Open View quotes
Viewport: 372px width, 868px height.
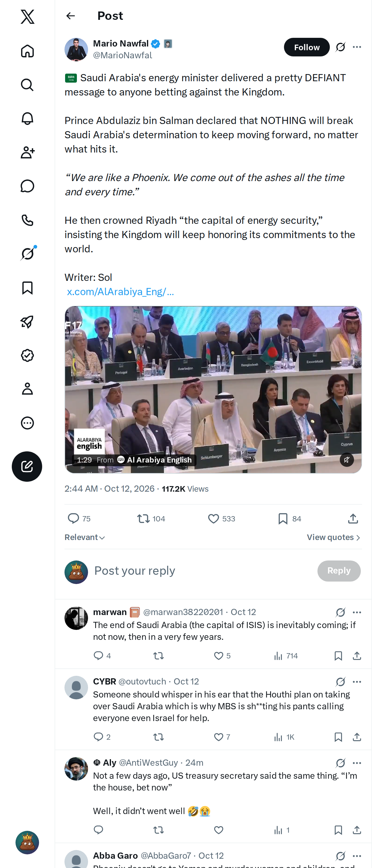[334, 537]
